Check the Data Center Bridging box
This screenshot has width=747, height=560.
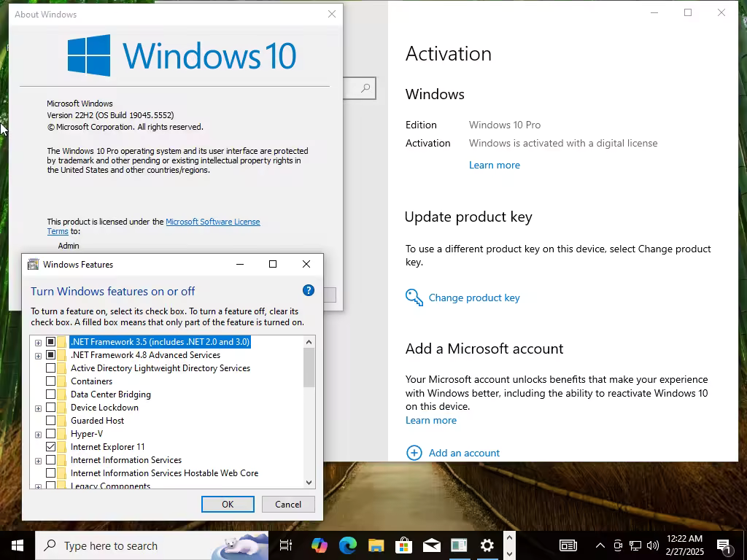[x=50, y=394]
